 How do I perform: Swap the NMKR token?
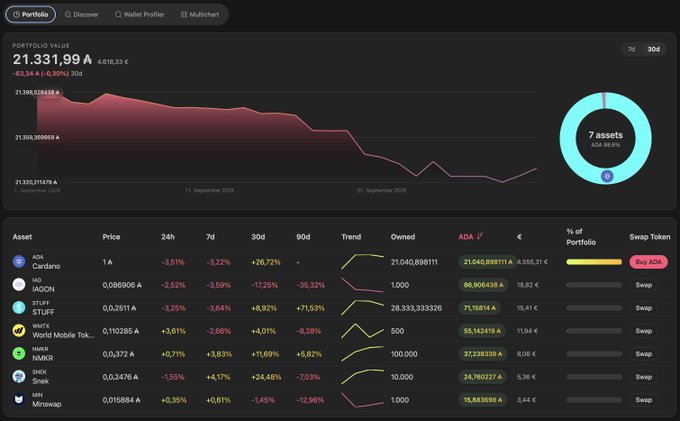click(x=644, y=354)
